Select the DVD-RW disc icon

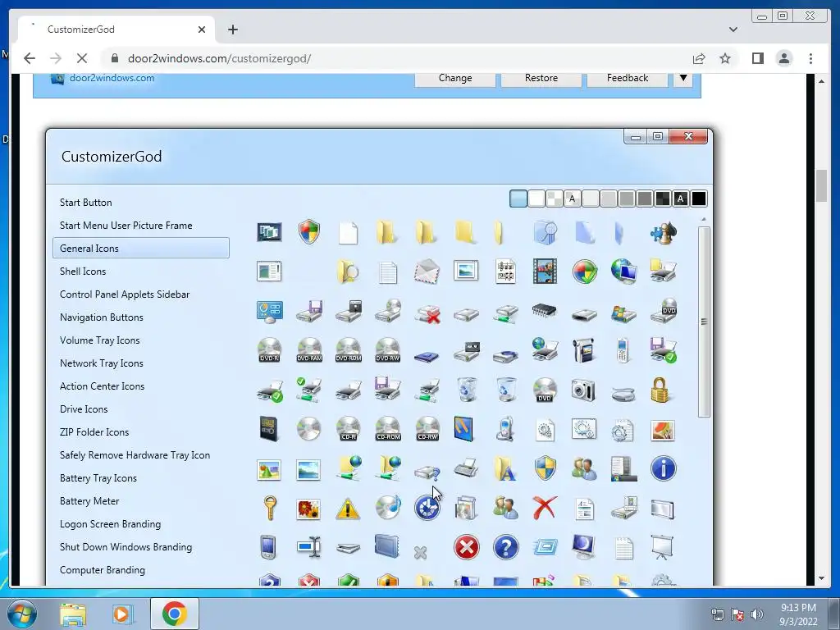[388, 349]
